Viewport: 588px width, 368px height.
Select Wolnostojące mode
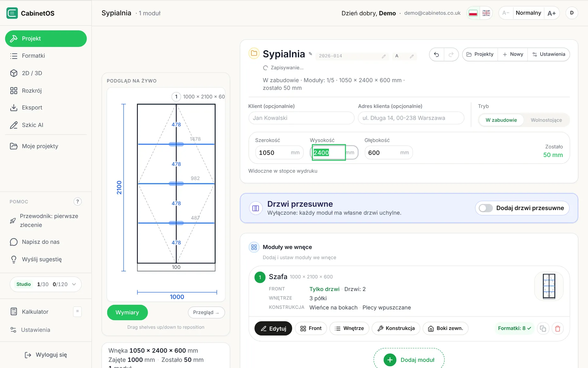pyautogui.click(x=546, y=120)
